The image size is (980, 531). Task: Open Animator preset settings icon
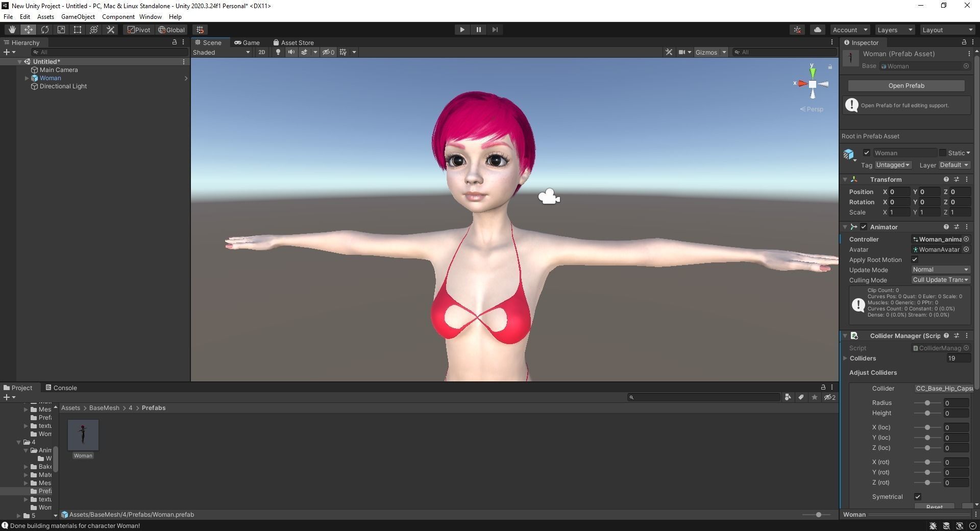(956, 227)
